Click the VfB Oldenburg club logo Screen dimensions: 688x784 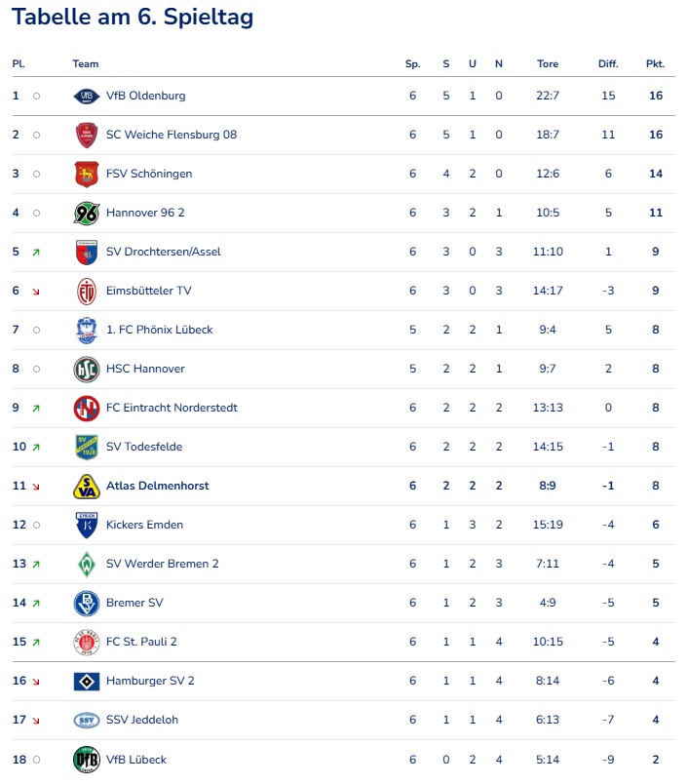87,96
